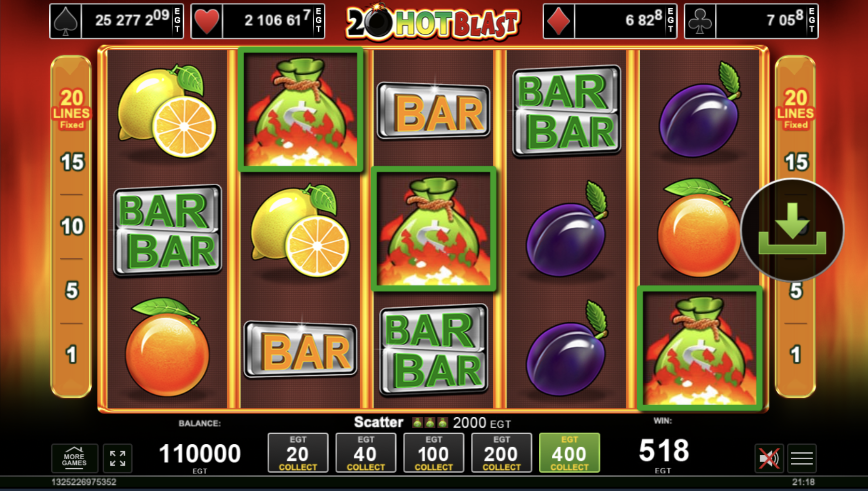Click the hearts jackpot amount 2 106 617
This screenshot has width=868, height=491.
click(277, 19)
